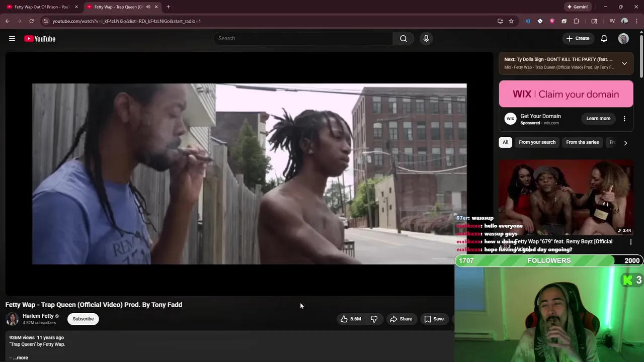Switch to Fetty Wap Out Of Prison tab

(x=42, y=7)
